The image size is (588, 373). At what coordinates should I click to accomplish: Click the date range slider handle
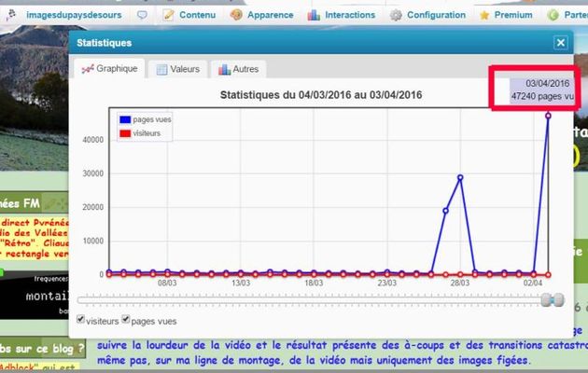coord(553,299)
